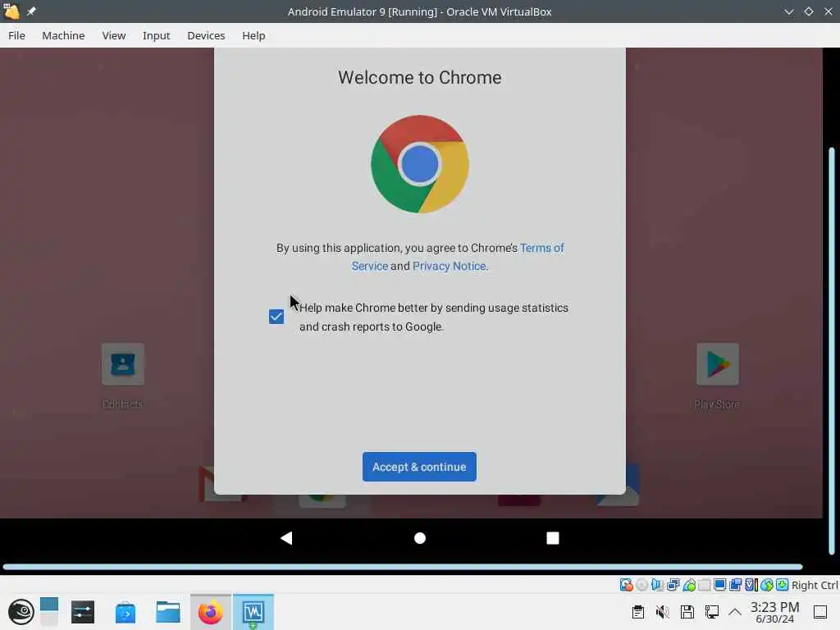Click the Right Ctrl host key label
Screen dimensions: 840x630
(815, 585)
